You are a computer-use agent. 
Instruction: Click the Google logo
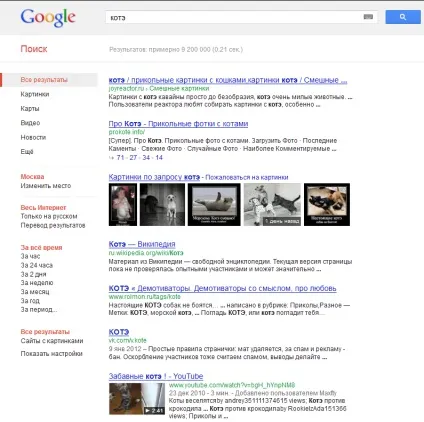pyautogui.click(x=48, y=18)
